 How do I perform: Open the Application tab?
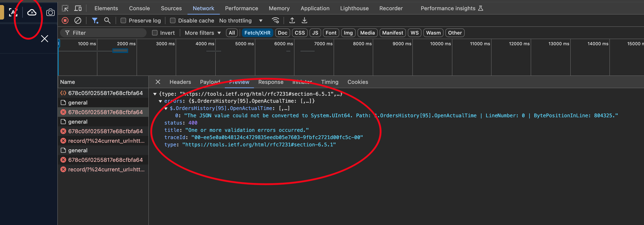(x=315, y=8)
